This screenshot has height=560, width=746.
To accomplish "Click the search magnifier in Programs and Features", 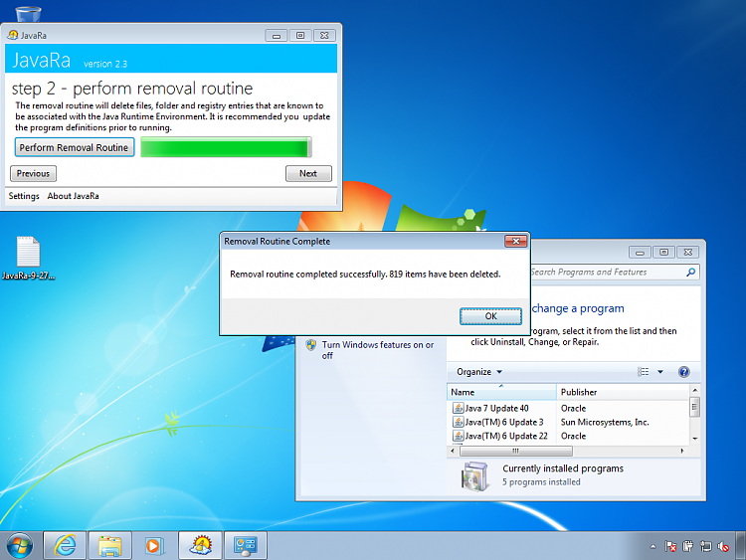I will point(691,273).
